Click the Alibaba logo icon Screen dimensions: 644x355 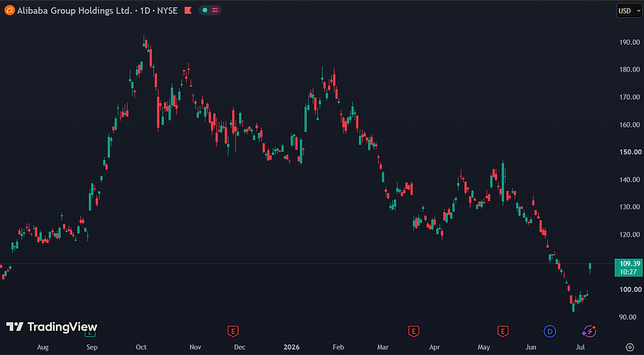pyautogui.click(x=9, y=11)
